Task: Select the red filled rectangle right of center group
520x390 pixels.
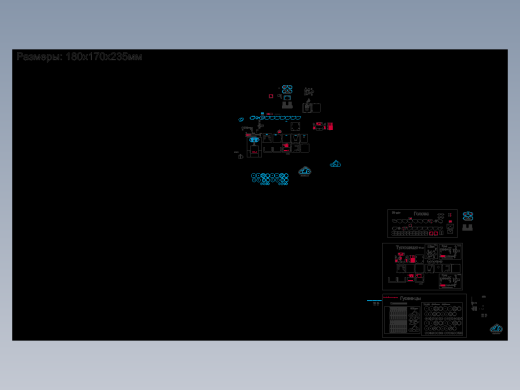Action: 330,126
